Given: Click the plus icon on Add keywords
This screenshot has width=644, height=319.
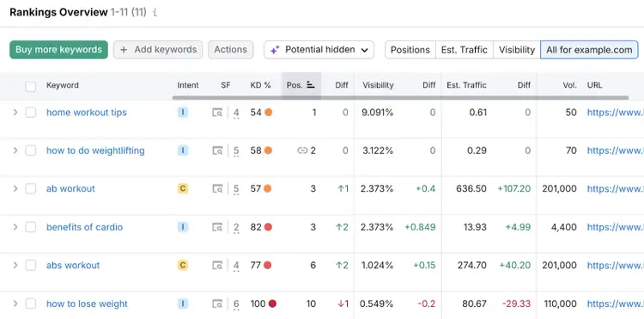Looking at the screenshot, I should click(x=123, y=50).
